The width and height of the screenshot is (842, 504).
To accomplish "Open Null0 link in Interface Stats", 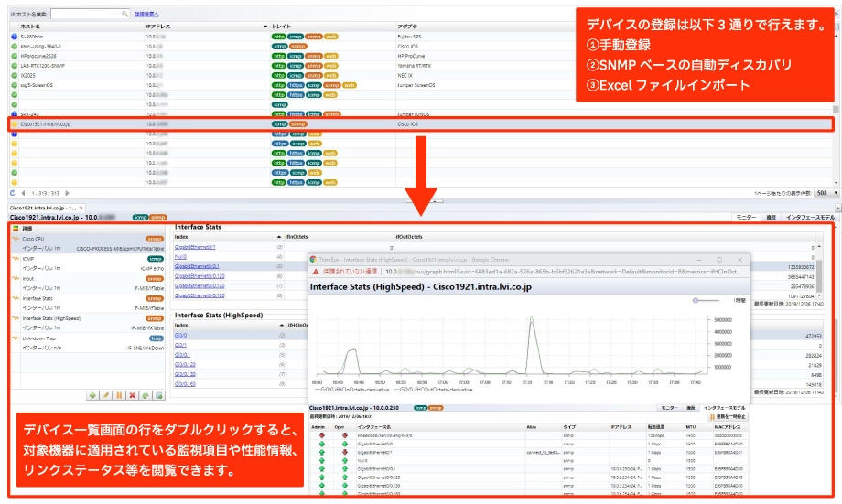I will pos(180,256).
